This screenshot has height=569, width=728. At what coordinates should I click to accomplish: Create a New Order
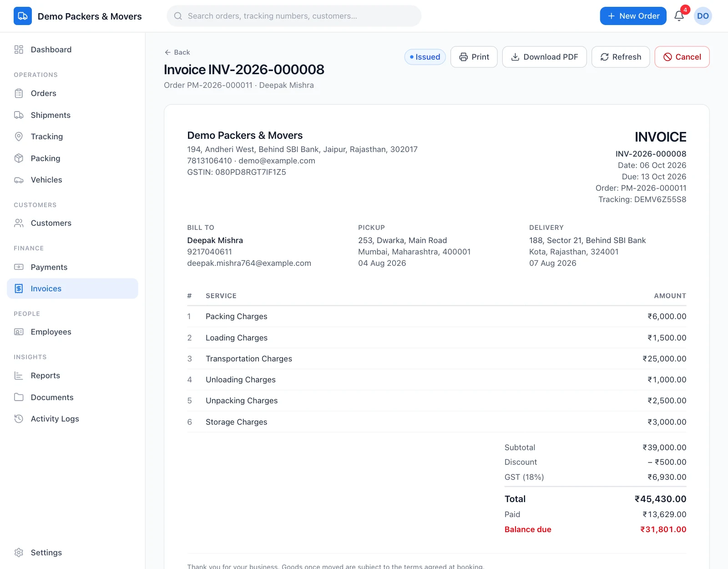633,16
